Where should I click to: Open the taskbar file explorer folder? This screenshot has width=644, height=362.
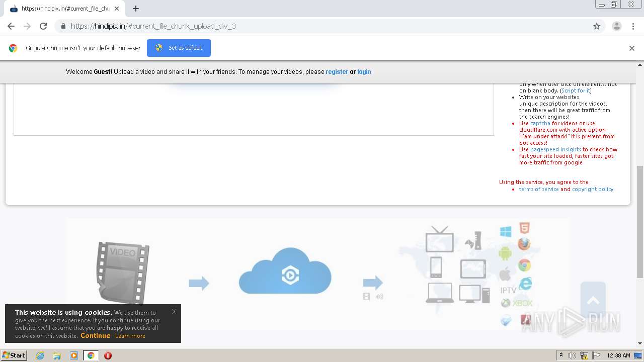pos(57,355)
